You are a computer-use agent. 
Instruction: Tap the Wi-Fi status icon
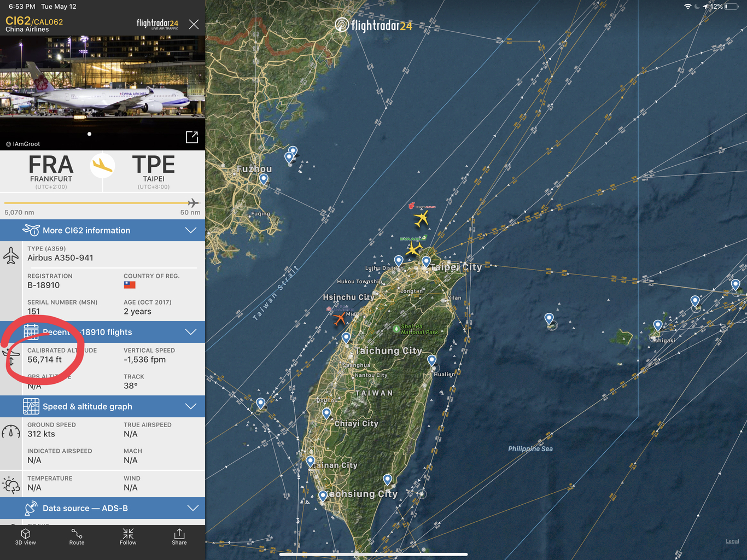tap(687, 7)
